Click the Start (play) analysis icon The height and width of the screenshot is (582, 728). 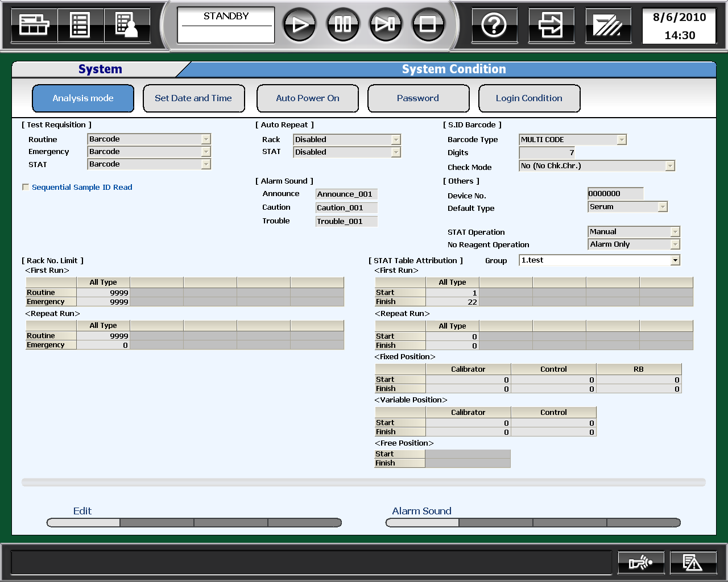click(x=299, y=24)
